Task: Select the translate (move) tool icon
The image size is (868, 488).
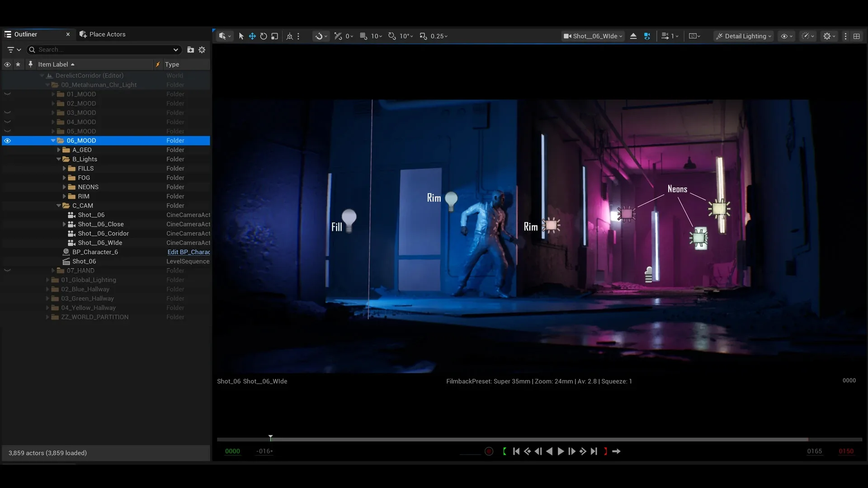Action: pos(252,36)
